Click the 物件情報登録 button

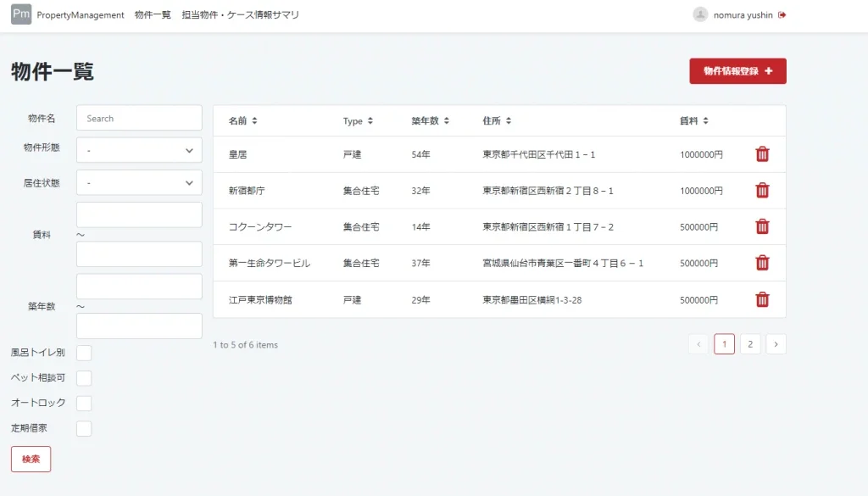click(737, 71)
